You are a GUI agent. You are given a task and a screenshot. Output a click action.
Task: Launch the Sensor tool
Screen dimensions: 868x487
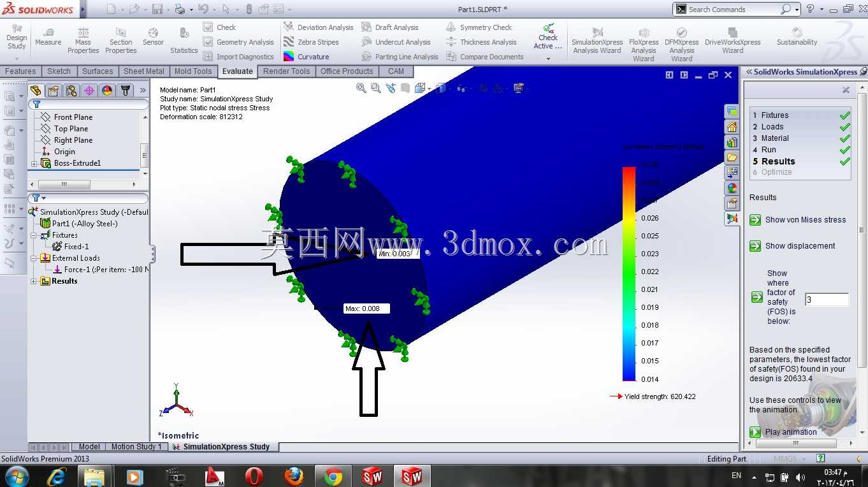coord(153,36)
